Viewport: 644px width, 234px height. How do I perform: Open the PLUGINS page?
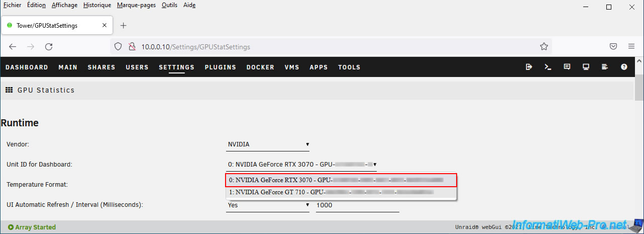(220, 67)
